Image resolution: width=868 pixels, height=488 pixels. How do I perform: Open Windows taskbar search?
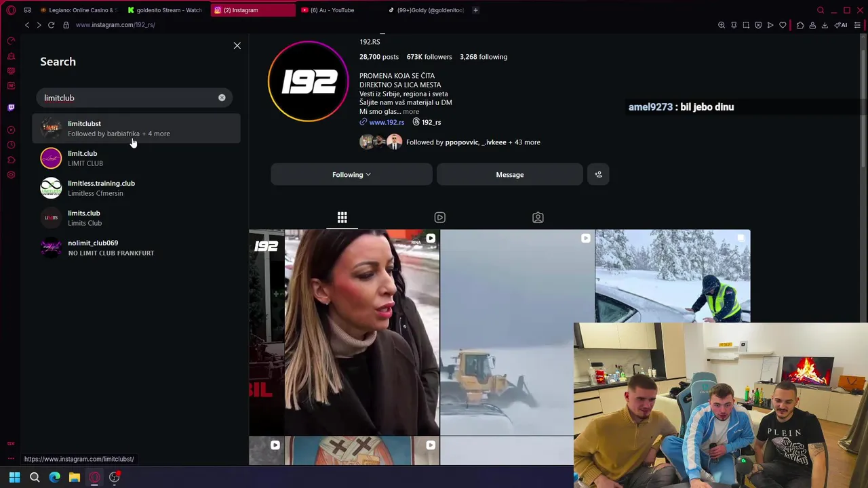click(x=35, y=477)
